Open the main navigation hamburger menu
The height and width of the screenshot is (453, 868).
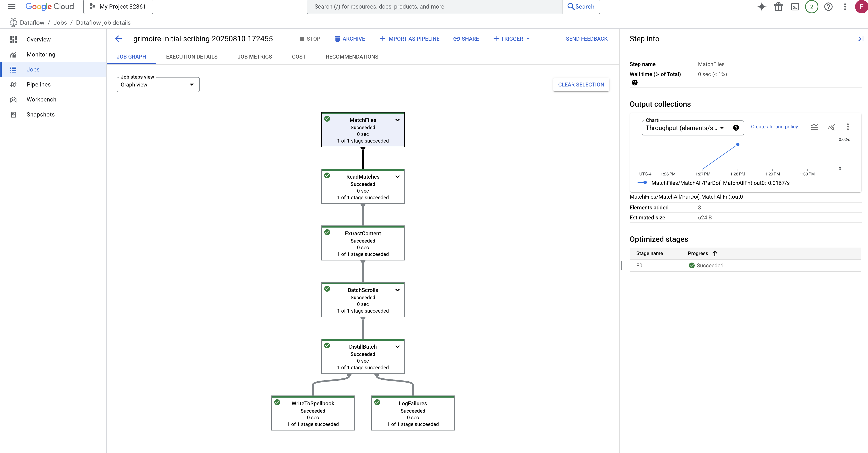click(11, 6)
